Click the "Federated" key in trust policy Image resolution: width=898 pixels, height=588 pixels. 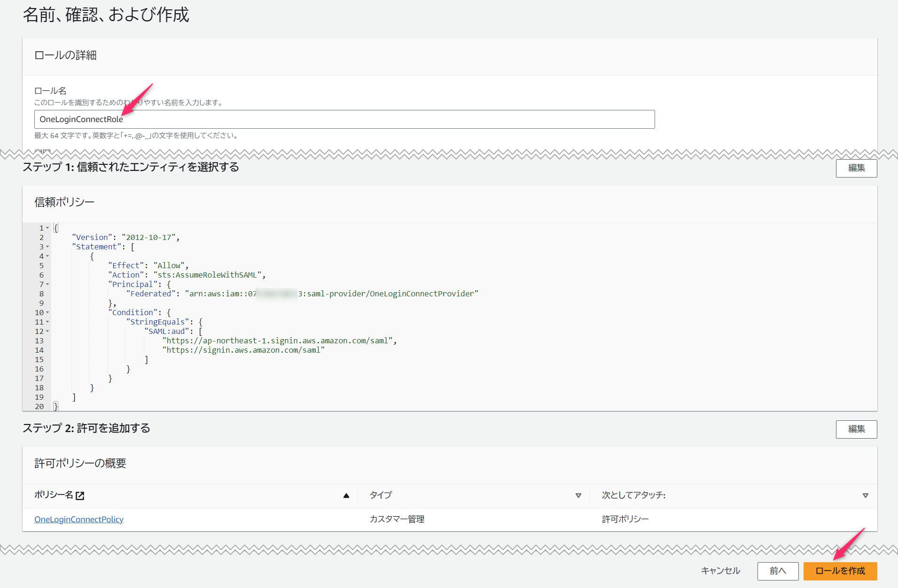coord(151,294)
